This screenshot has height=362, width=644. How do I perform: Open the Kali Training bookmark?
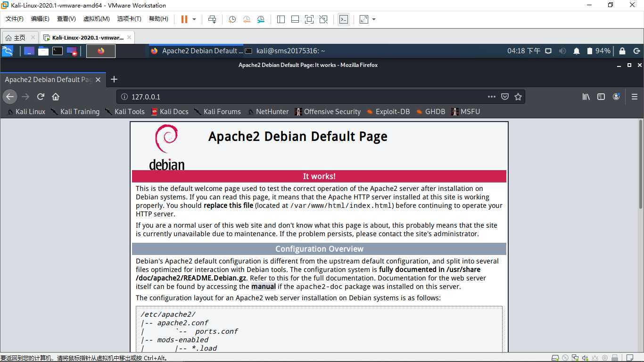(x=75, y=112)
